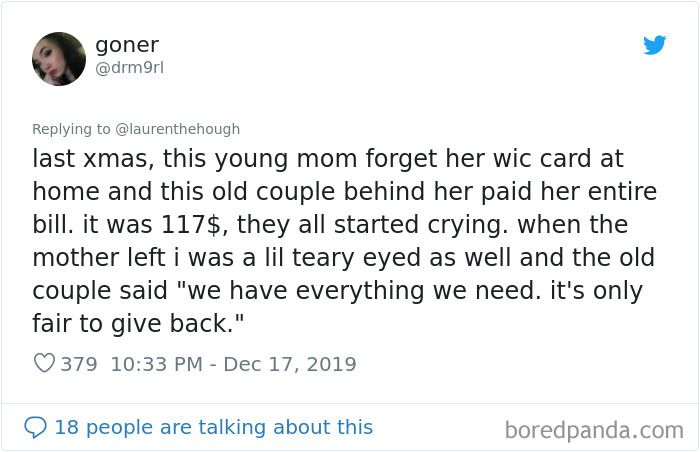
Task: Click the Twitter bird logo icon
Action: [654, 45]
